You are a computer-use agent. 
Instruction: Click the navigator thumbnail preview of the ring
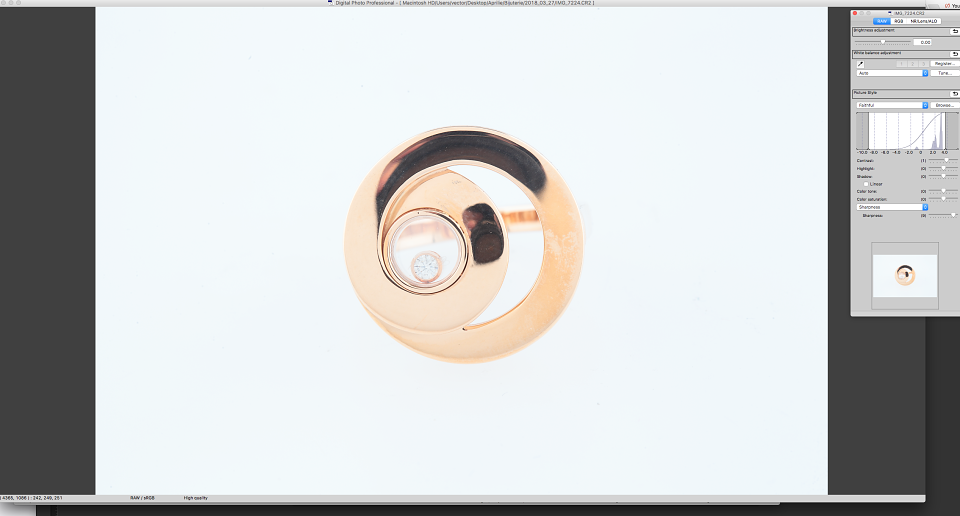[905, 275]
